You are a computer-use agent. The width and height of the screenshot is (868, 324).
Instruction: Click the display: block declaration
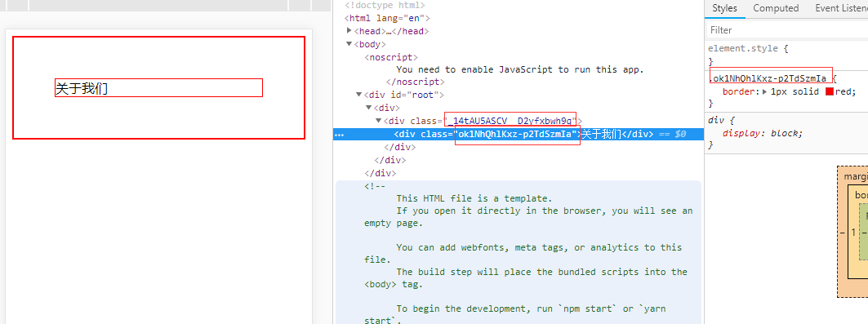[x=763, y=133]
